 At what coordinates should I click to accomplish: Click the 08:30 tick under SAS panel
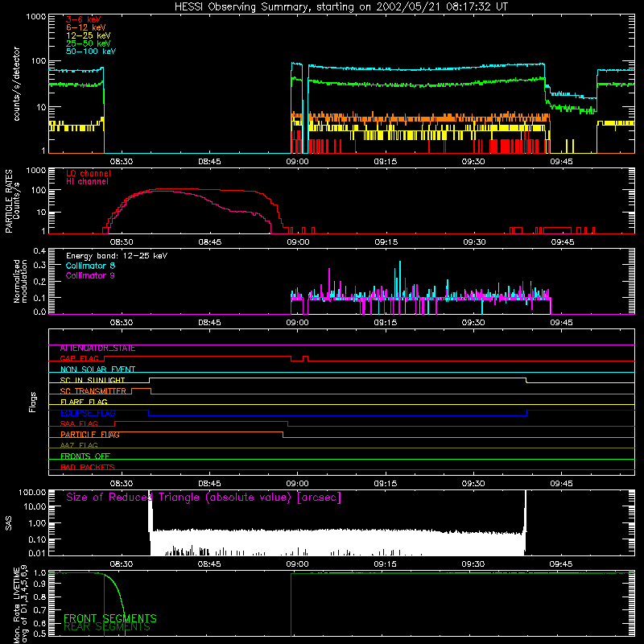[122, 564]
